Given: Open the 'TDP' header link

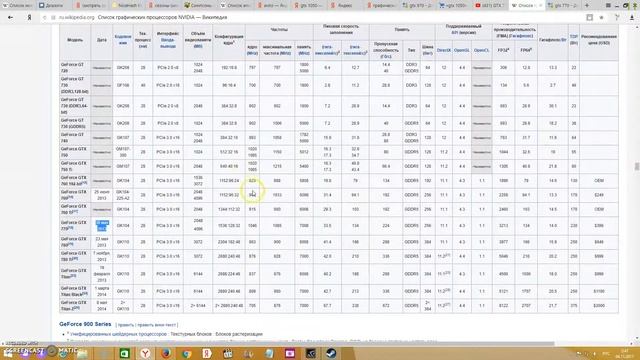Looking at the screenshot, I should click(573, 37).
